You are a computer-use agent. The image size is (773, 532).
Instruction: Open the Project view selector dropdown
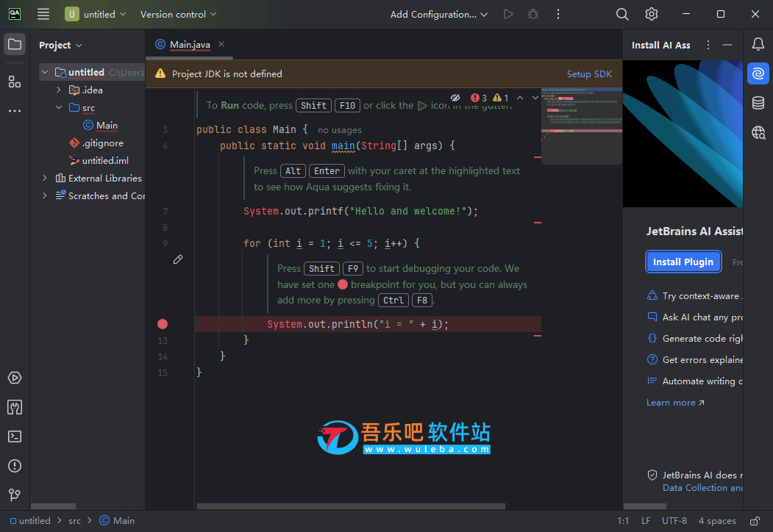point(60,46)
